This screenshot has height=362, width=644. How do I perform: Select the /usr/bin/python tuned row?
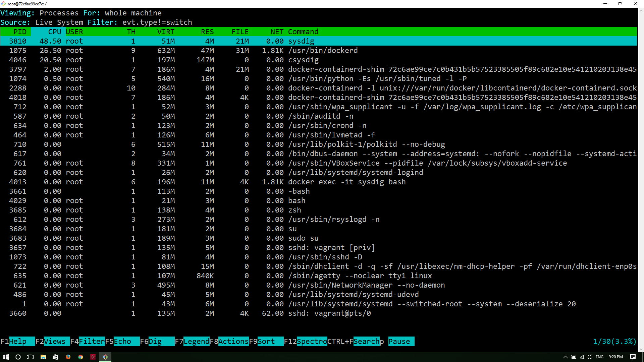point(319,78)
